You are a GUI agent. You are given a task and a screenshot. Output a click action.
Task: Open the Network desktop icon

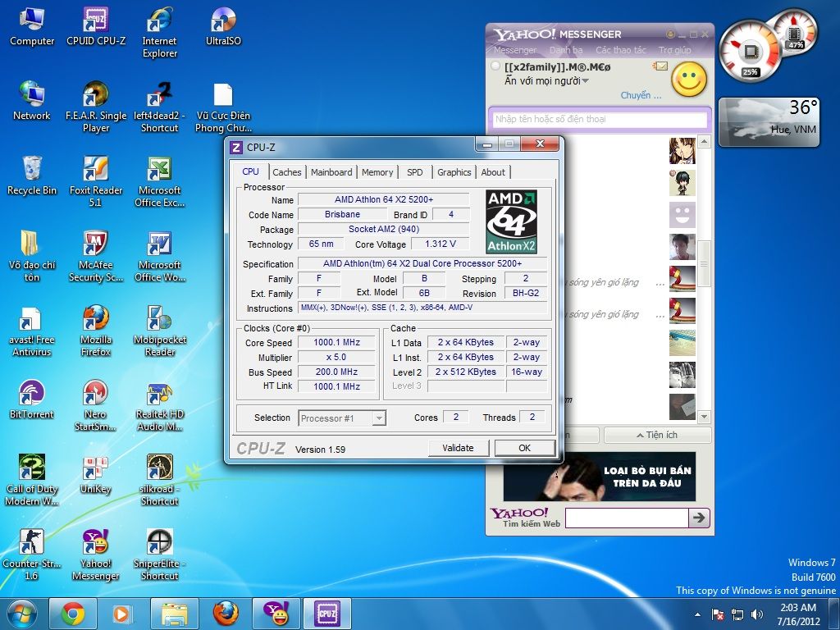pos(32,100)
